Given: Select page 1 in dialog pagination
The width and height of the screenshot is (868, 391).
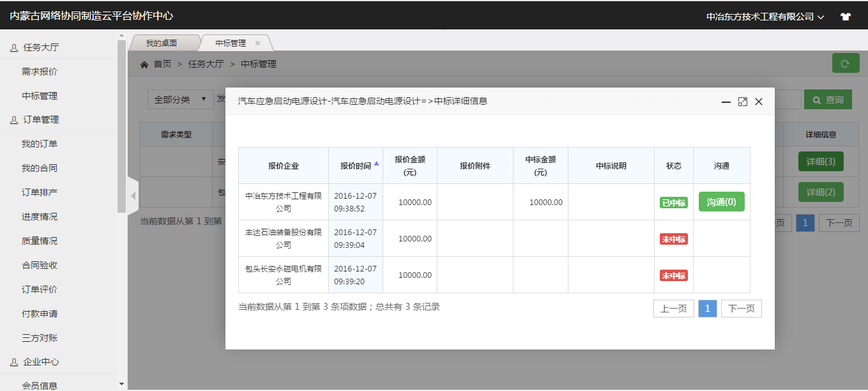Looking at the screenshot, I should point(707,309).
